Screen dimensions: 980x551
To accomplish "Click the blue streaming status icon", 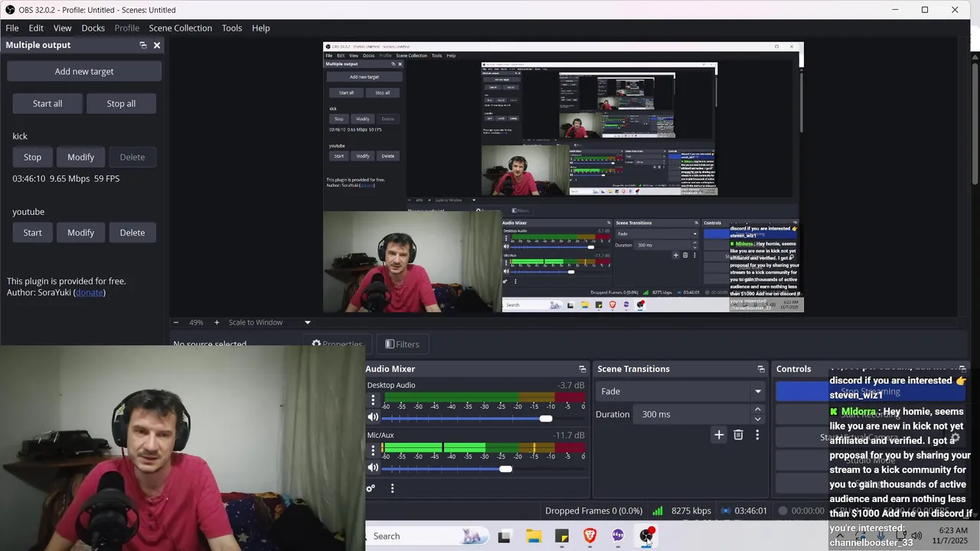I will tap(726, 510).
